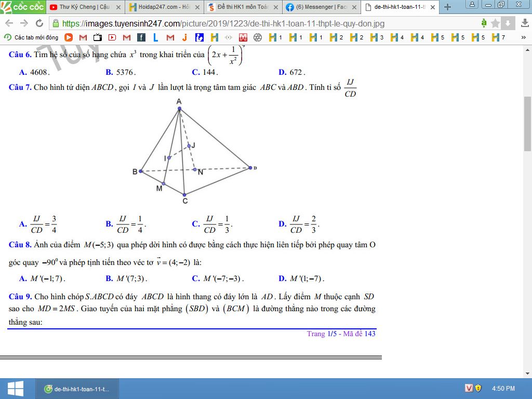Reload the current page
Viewport: 532px width, 399px height.
(x=39, y=23)
